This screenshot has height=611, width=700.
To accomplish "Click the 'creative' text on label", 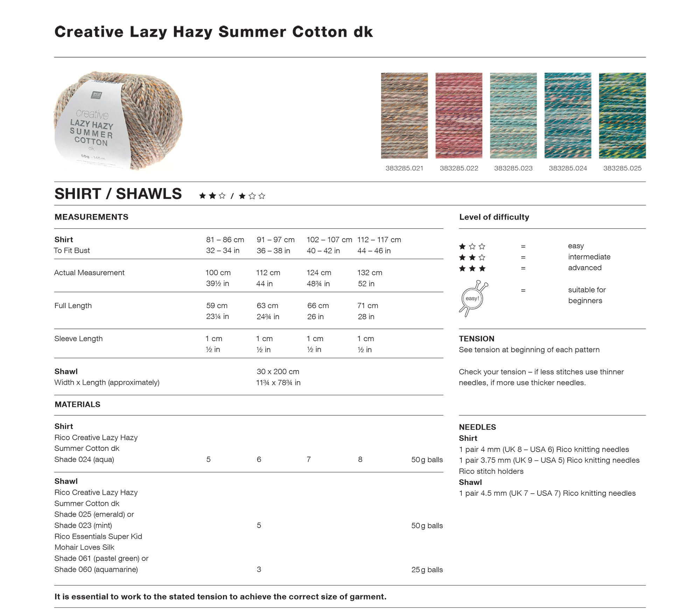I will click(x=92, y=114).
